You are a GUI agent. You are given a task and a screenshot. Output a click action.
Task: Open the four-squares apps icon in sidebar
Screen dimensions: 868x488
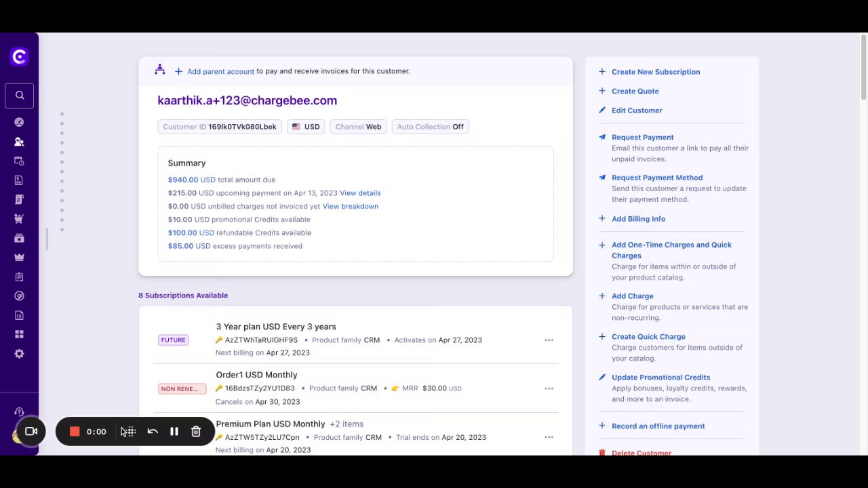coord(19,334)
